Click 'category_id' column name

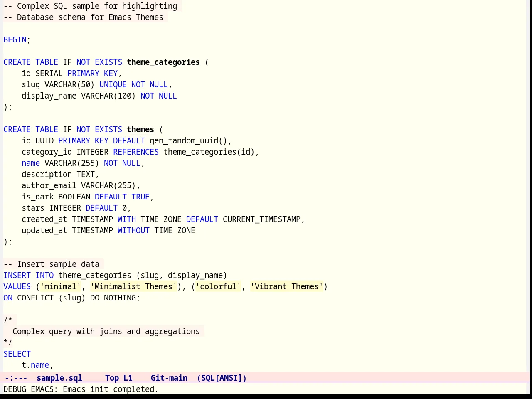(47, 152)
